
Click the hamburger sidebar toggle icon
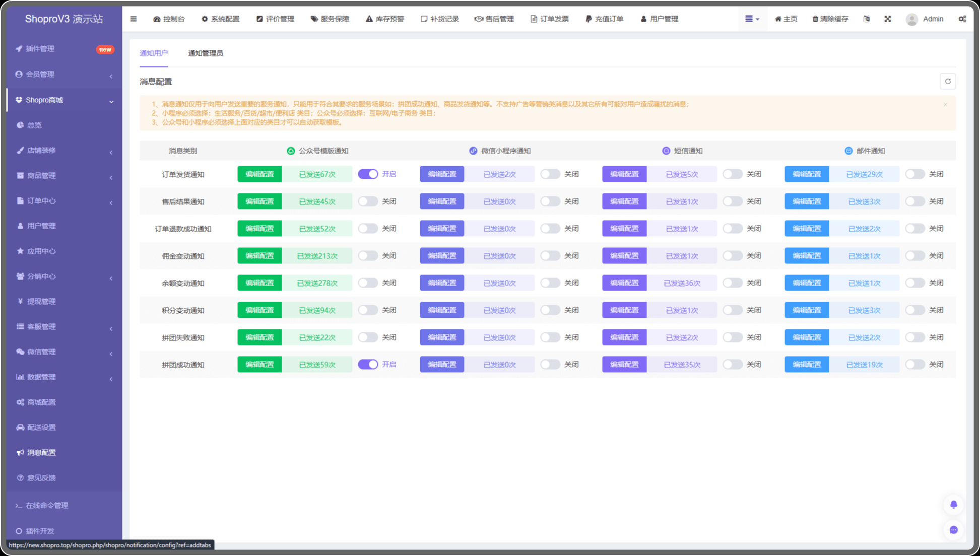(134, 19)
